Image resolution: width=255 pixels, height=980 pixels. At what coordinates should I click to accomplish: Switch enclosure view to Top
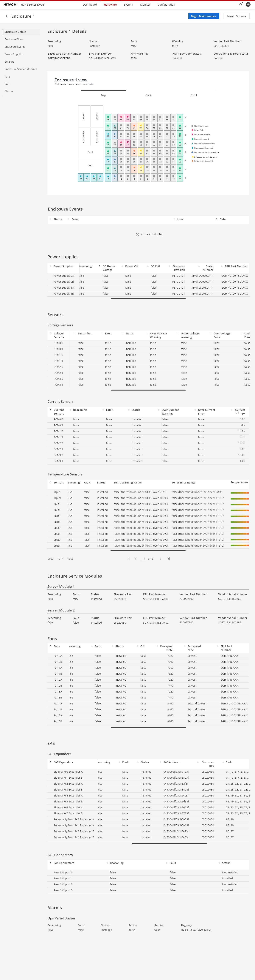103,95
